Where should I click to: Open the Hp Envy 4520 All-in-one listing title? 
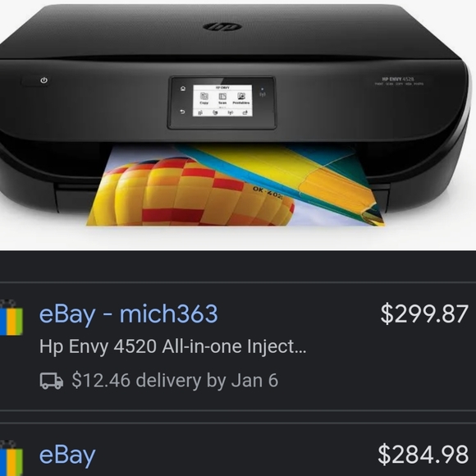[173, 346]
